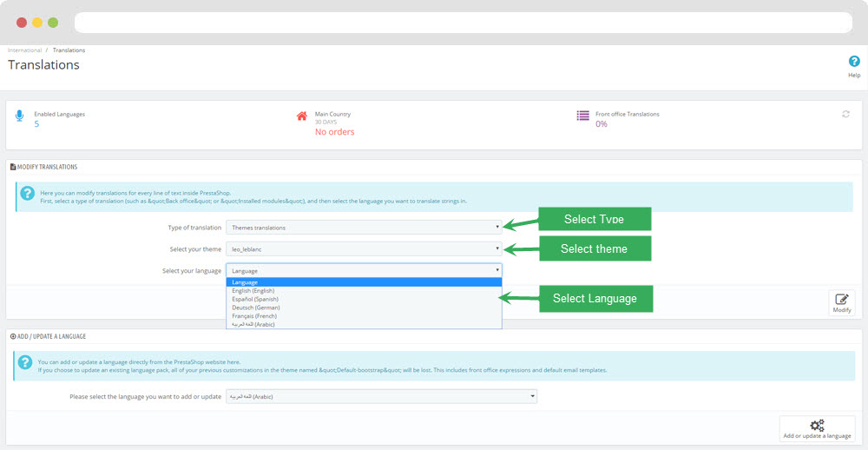Click the enabled languages count 5
This screenshot has height=450, width=868.
36,124
